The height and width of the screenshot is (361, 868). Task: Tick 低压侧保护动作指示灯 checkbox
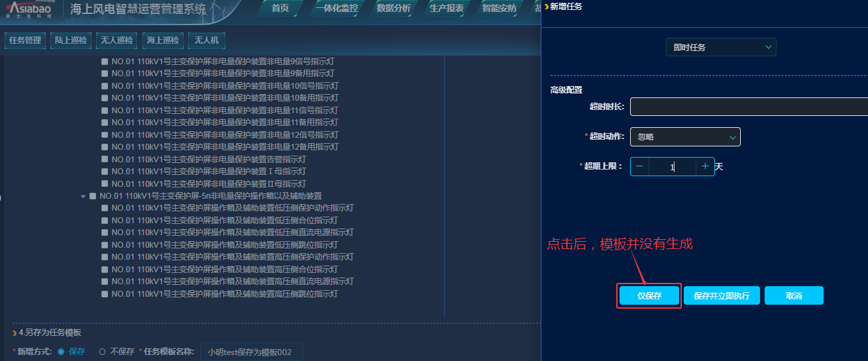[105, 208]
